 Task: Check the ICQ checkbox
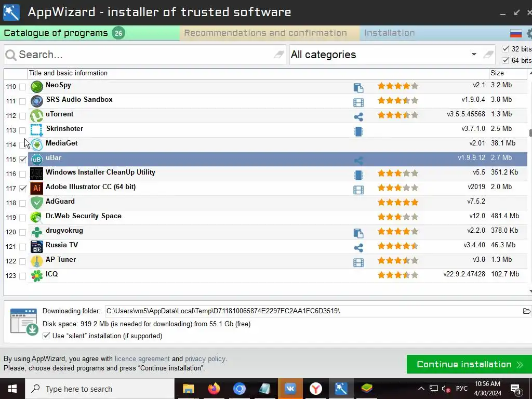[22, 276]
